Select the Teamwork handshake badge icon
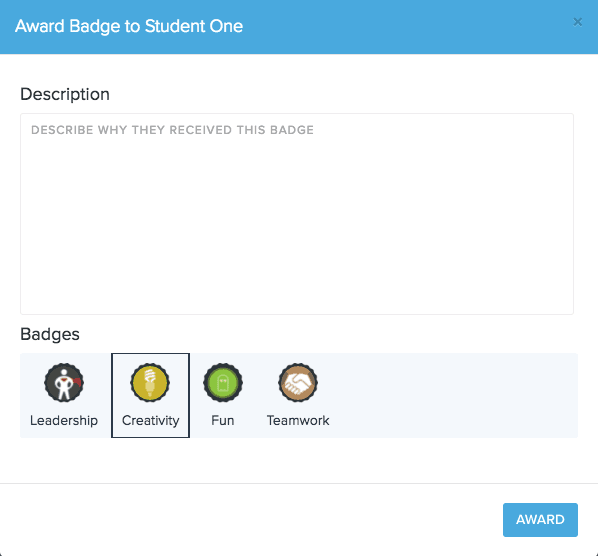The height and width of the screenshot is (556, 598). point(298,382)
